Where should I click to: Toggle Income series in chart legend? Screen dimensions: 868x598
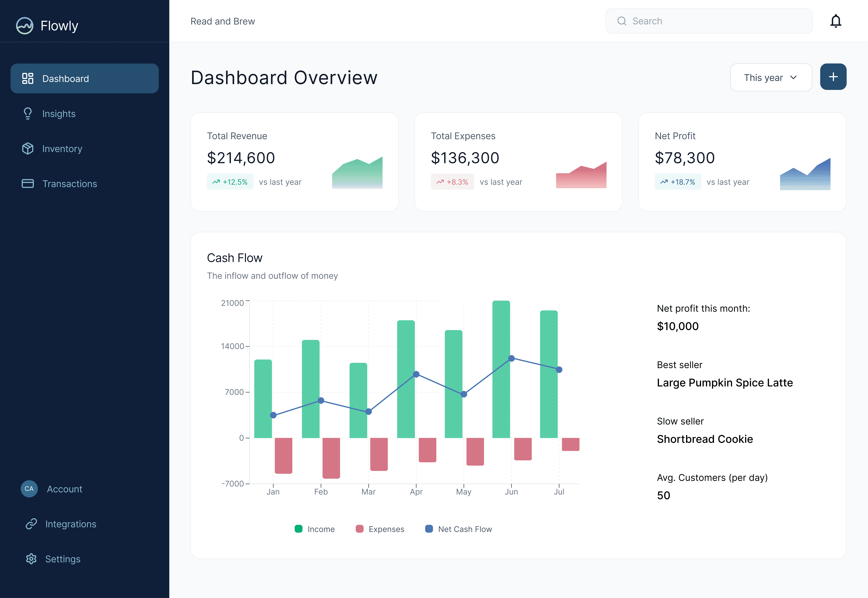pyautogui.click(x=315, y=529)
